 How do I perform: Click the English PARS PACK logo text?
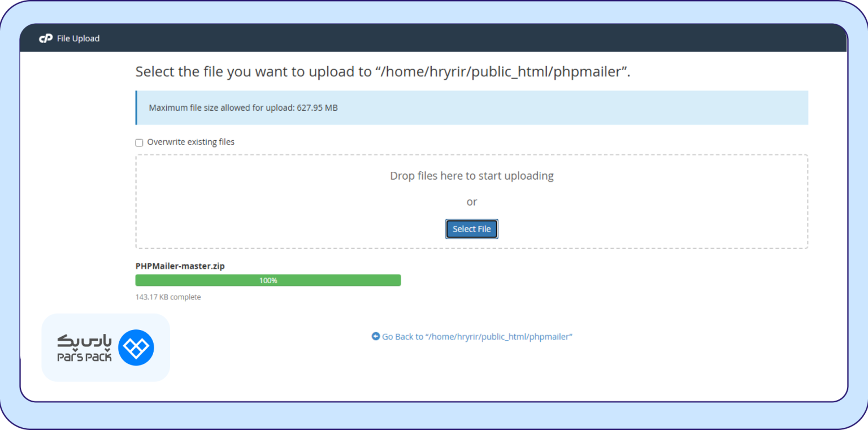[84, 357]
